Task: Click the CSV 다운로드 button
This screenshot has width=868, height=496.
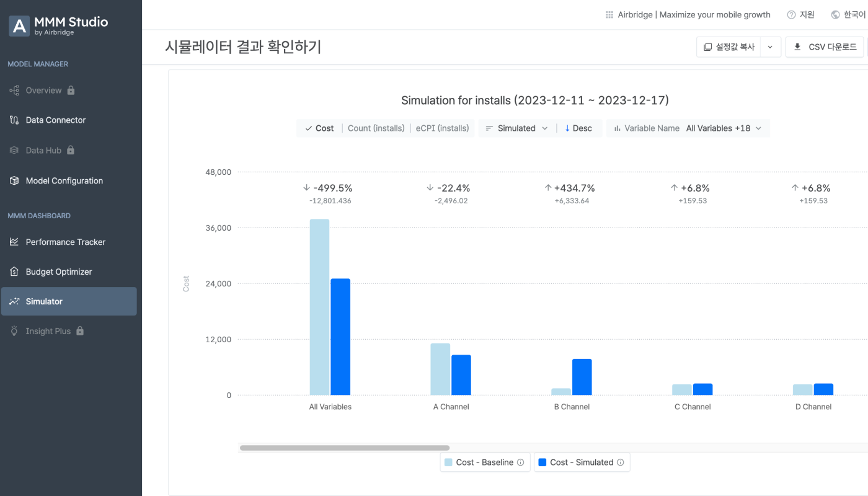Action: click(825, 47)
